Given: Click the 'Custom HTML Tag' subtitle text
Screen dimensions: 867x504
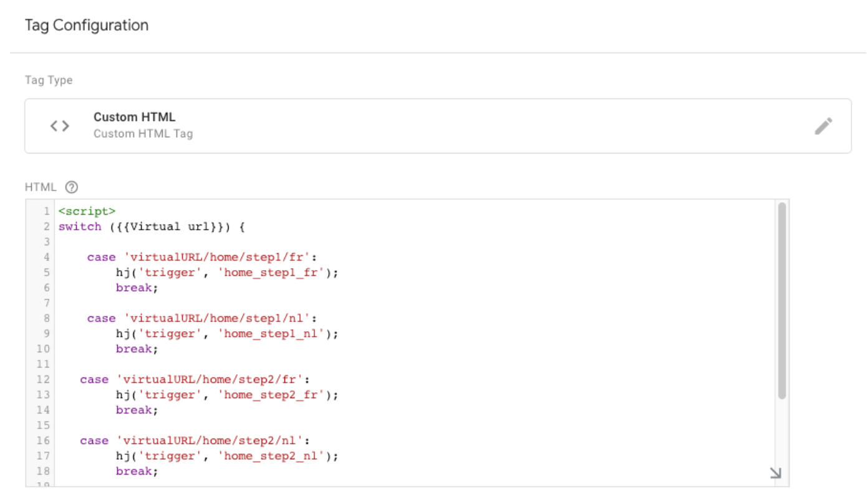Looking at the screenshot, I should 143,133.
